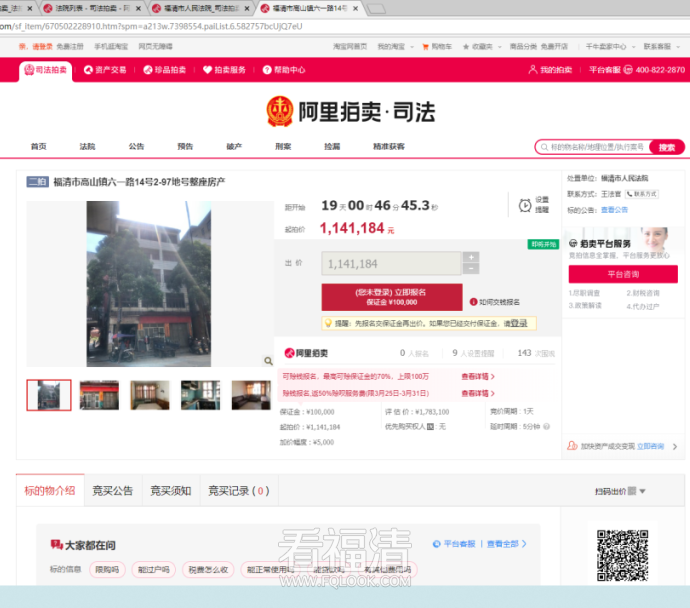Viewport: 690px width, 608px height.
Task: Click the 请登录 link at top
Action: point(42,47)
